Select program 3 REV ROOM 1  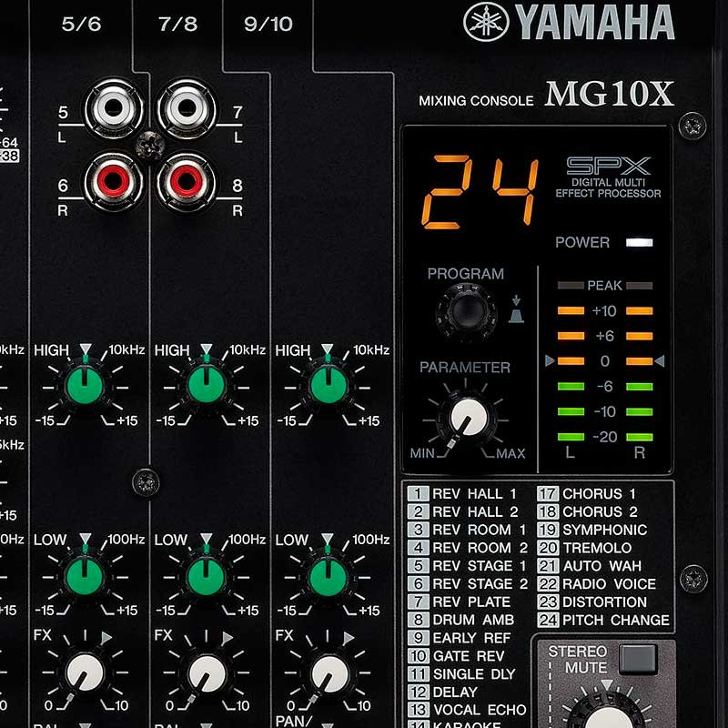[x=467, y=530]
